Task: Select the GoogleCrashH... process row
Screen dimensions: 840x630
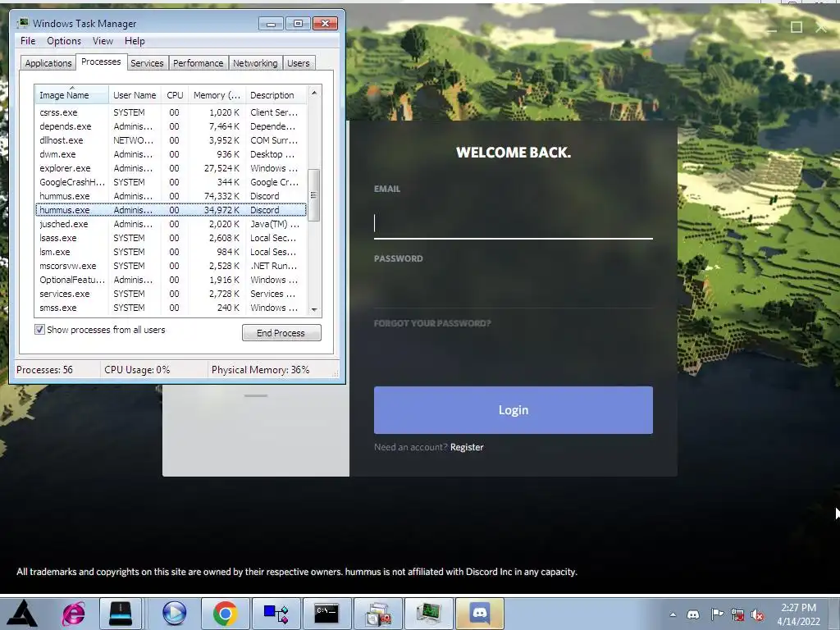Action: coord(171,182)
